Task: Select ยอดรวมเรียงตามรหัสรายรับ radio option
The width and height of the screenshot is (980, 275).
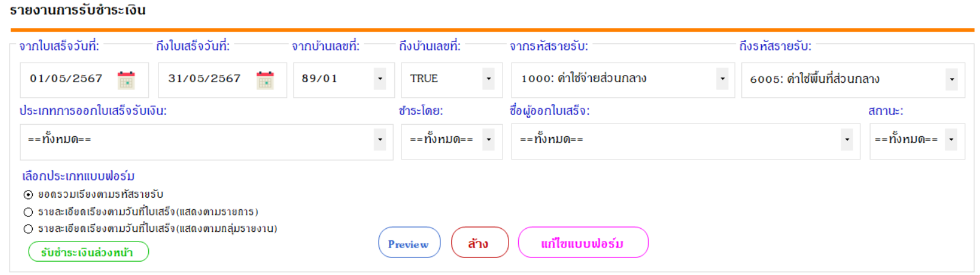Action: [28, 195]
